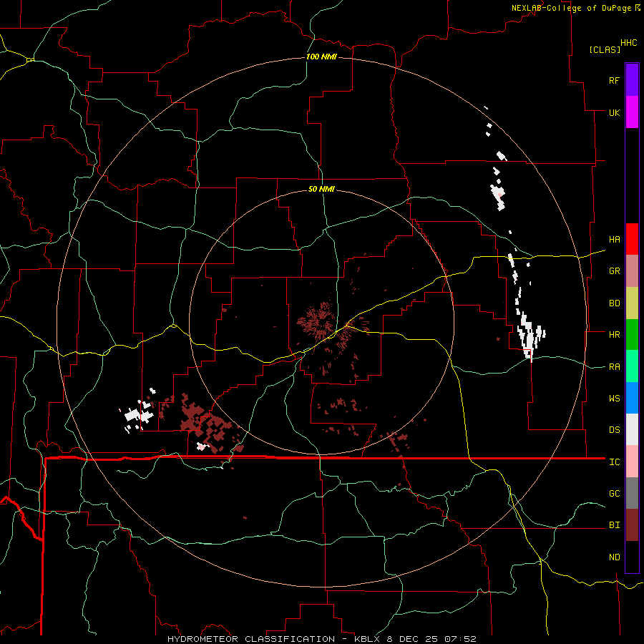Click the ND legend label
Screen dimensions: 644x644
614,557
